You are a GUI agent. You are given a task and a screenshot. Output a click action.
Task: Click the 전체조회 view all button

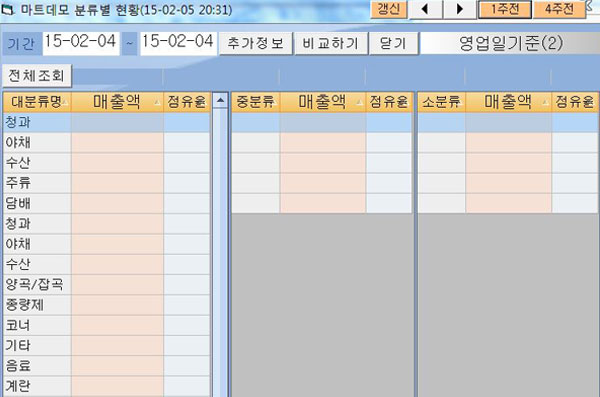click(37, 75)
